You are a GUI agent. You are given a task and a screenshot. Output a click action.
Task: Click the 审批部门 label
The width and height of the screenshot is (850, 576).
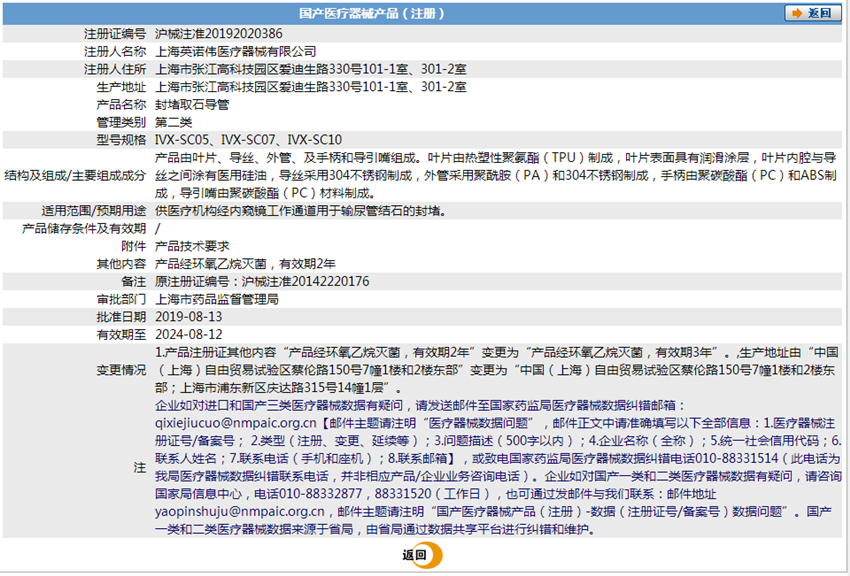click(121, 299)
